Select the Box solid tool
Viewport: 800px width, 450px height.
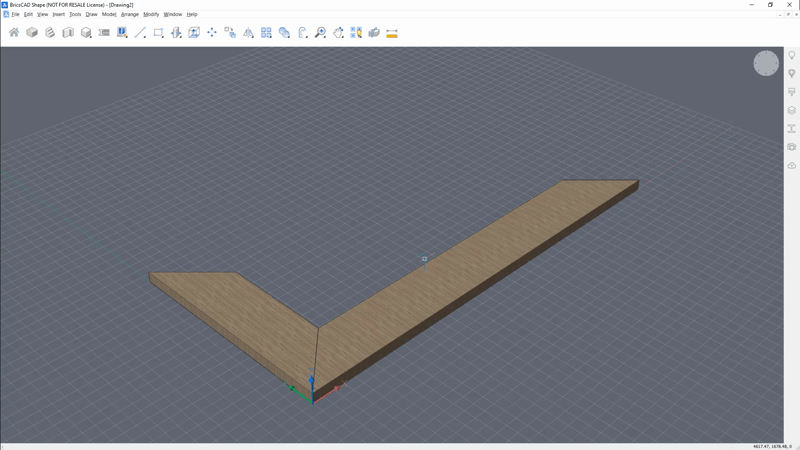(32, 33)
